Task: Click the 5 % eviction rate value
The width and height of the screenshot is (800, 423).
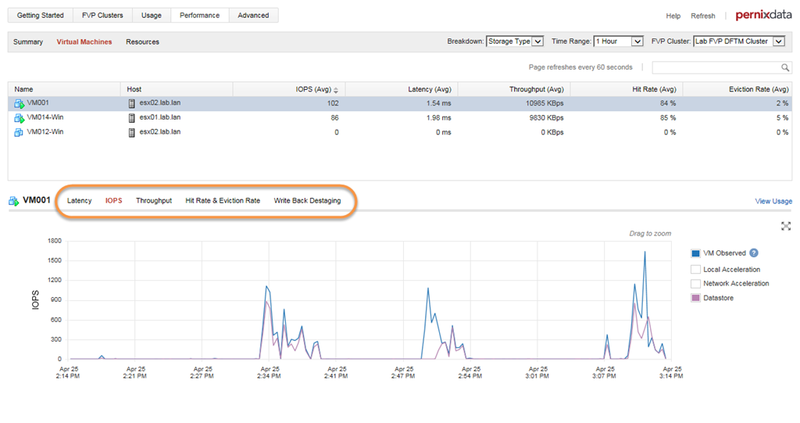Action: [782, 118]
